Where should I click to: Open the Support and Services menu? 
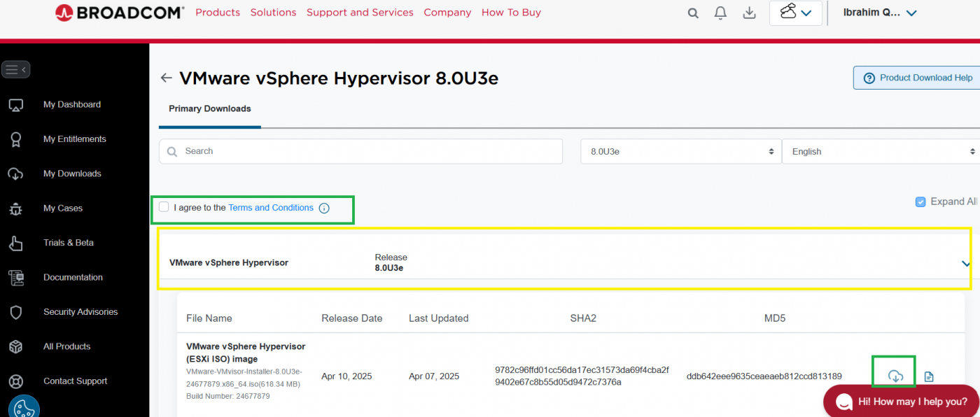360,12
